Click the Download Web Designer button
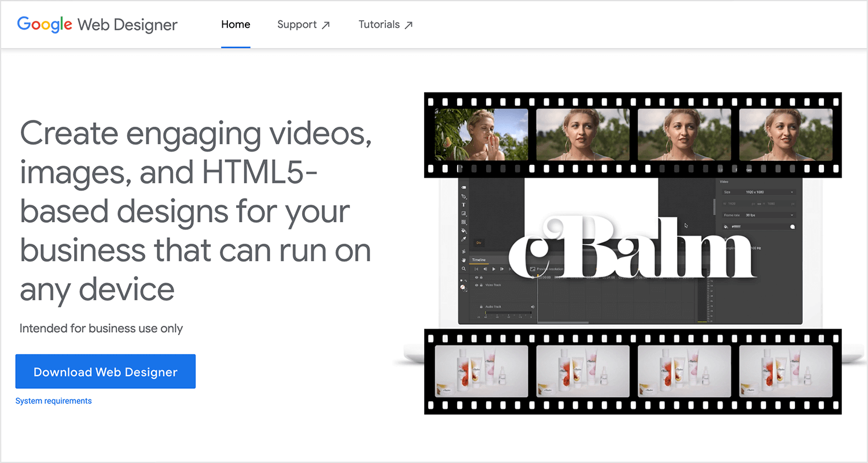 [x=105, y=372]
